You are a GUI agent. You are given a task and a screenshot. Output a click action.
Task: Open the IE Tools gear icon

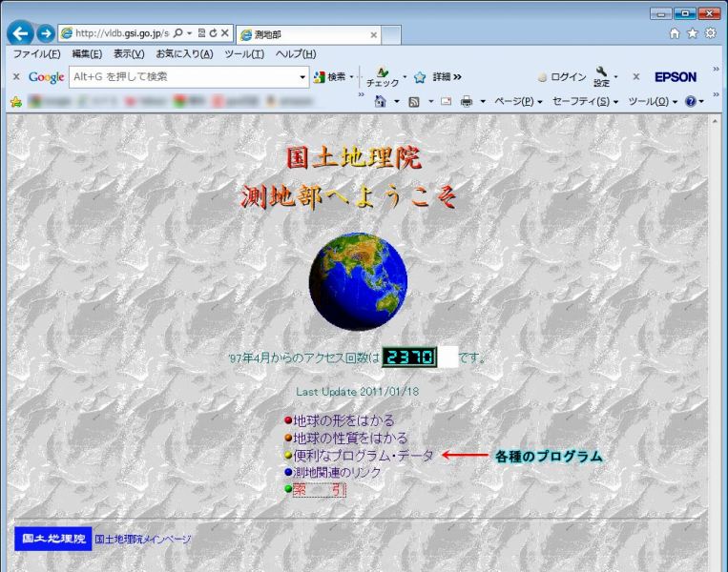coord(710,33)
